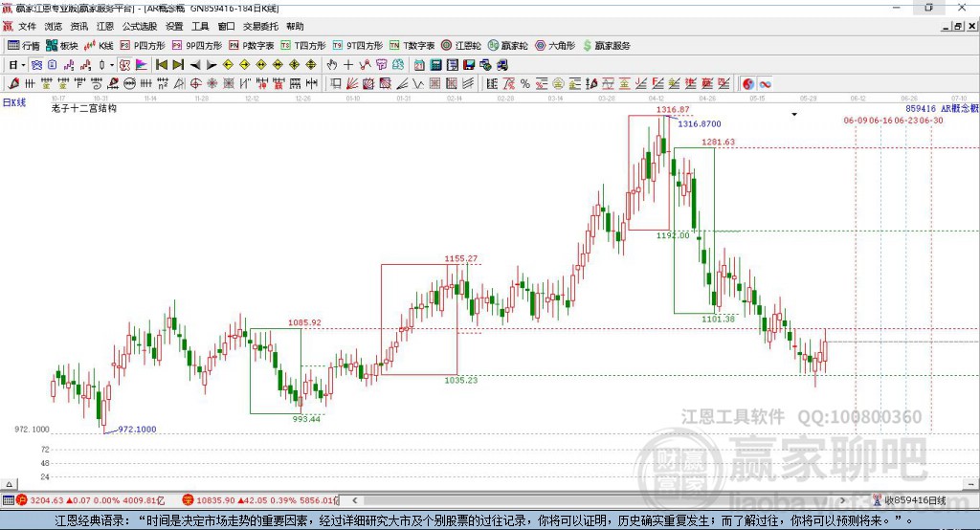The height and width of the screenshot is (530, 980).
Task: Select the red circle crosshair target tool
Action: coord(195,84)
